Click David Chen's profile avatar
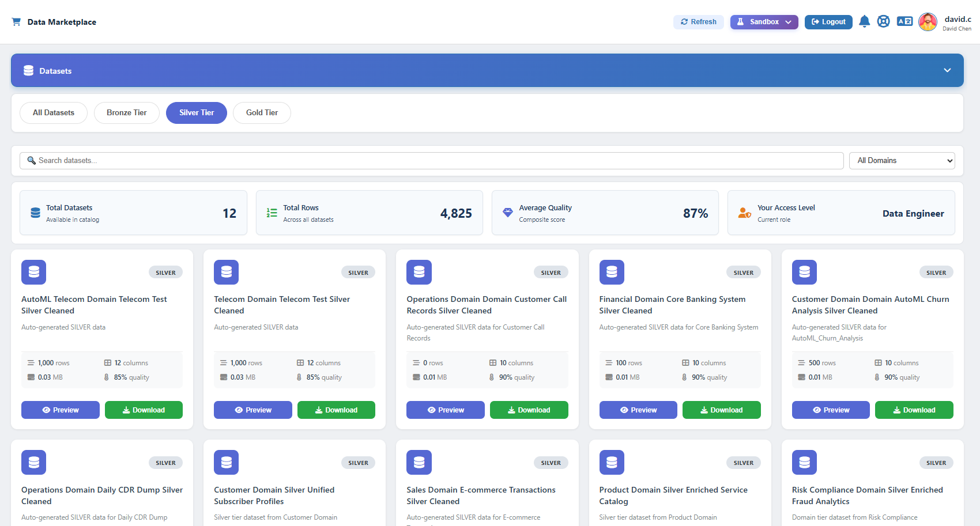 928,21
